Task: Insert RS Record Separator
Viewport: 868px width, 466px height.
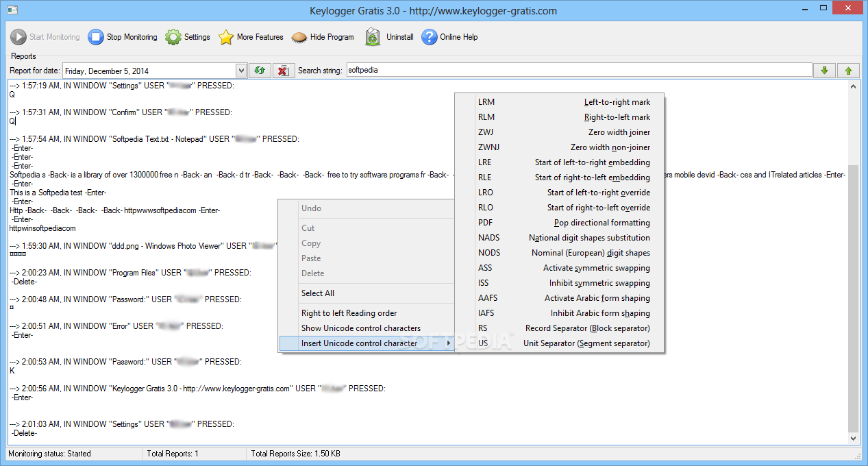Action: (x=560, y=328)
